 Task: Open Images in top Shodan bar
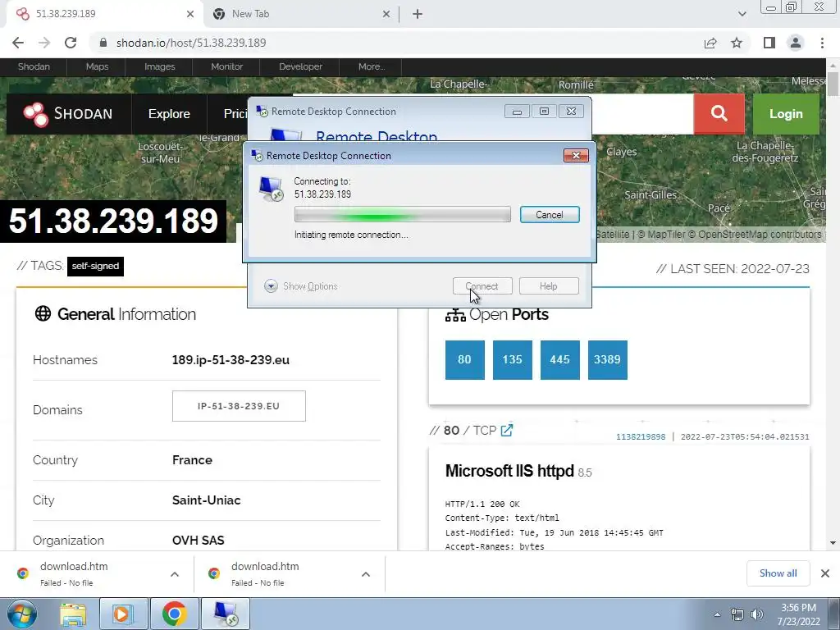pos(160,66)
